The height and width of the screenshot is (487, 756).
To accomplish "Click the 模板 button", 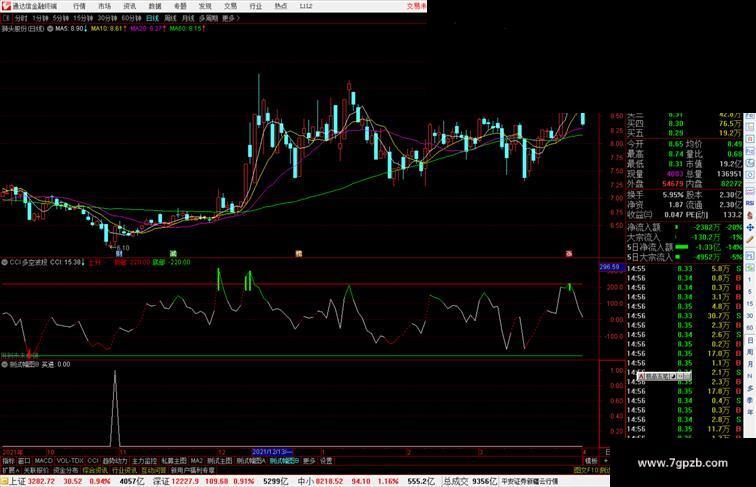I will pyautogui.click(x=591, y=461).
